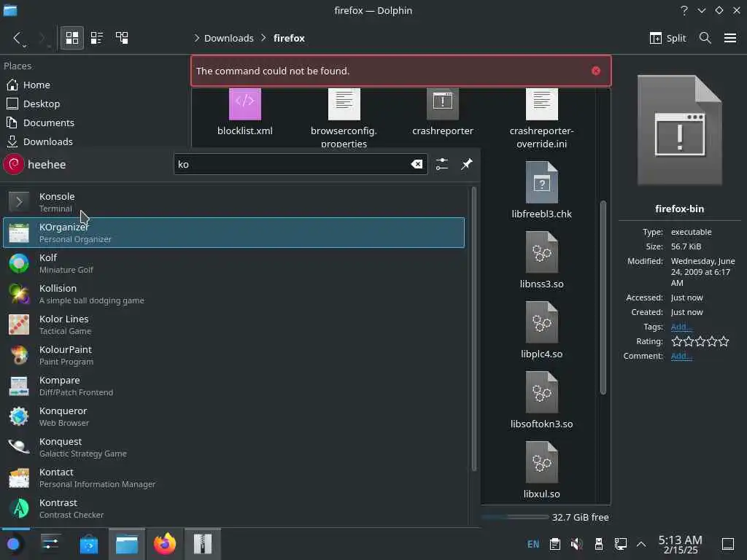This screenshot has width=747, height=560.
Task: Clear the launcher search text
Action: 417,164
